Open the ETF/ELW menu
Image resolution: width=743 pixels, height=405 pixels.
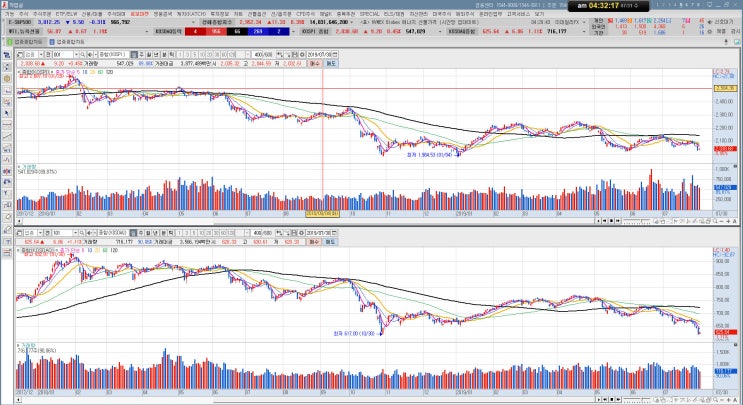66,14
